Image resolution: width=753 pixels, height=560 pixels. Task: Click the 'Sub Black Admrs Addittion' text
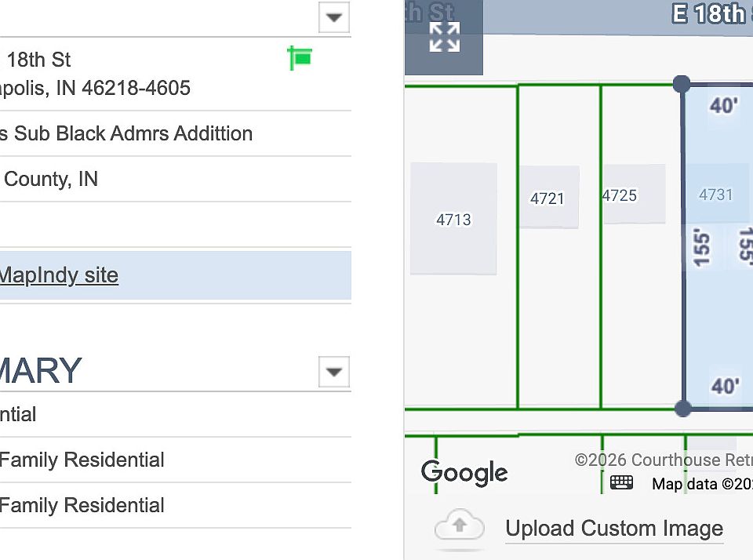coord(133,133)
